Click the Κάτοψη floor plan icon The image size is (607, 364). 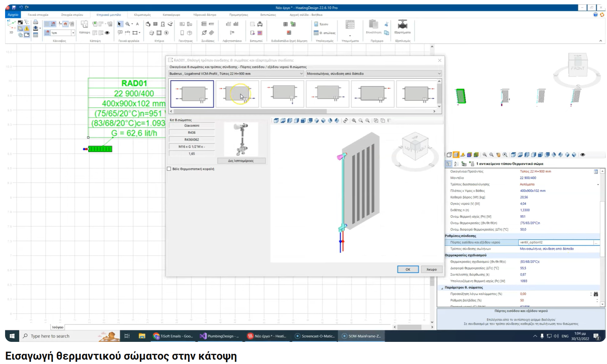click(x=84, y=24)
